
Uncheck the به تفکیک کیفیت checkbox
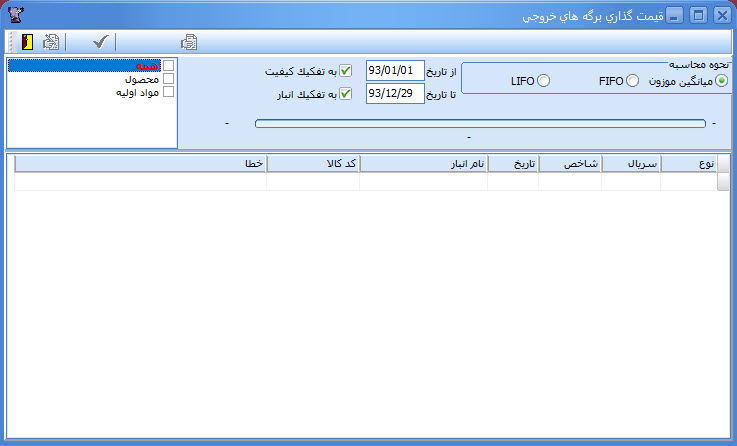(x=346, y=71)
